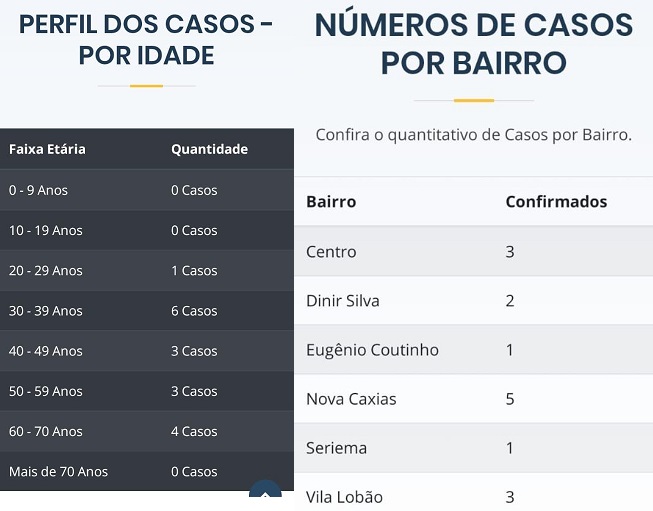Select the Faixa Etária column header
Viewport: 653px width, 511px height.
[x=47, y=149]
